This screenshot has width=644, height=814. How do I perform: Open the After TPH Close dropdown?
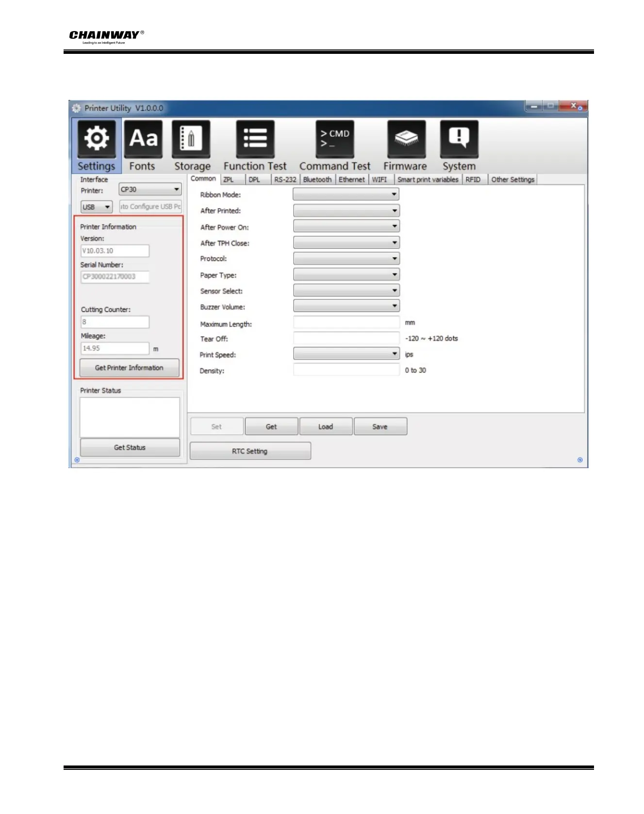[x=346, y=243]
